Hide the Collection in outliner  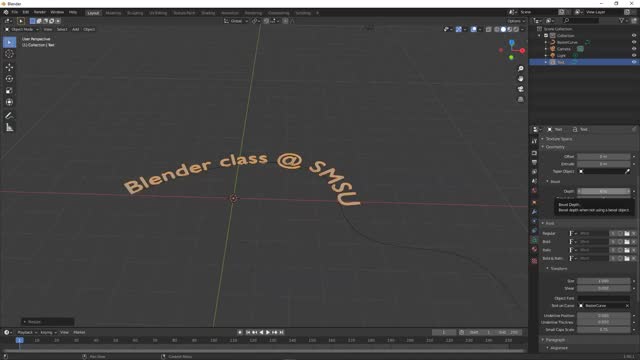pyautogui.click(x=634, y=36)
